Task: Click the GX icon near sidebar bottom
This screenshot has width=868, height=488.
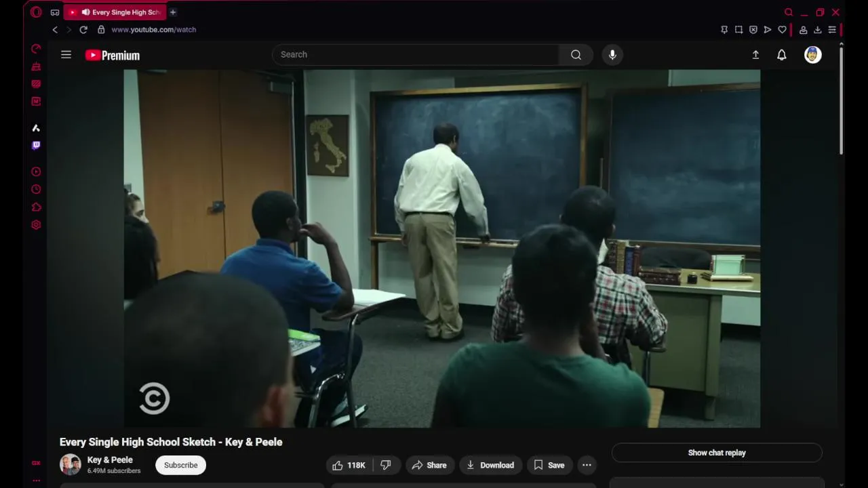Action: (x=36, y=464)
